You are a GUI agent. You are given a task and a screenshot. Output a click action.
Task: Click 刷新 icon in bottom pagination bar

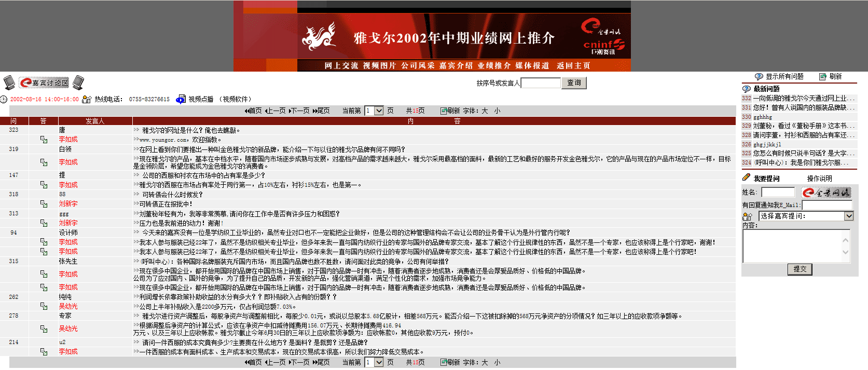[x=444, y=362]
